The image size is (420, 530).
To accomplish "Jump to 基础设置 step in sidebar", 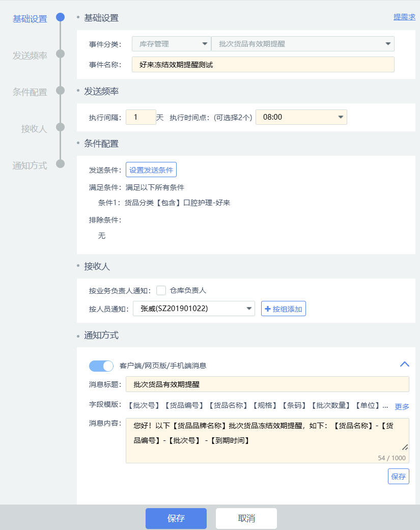I will pyautogui.click(x=30, y=19).
